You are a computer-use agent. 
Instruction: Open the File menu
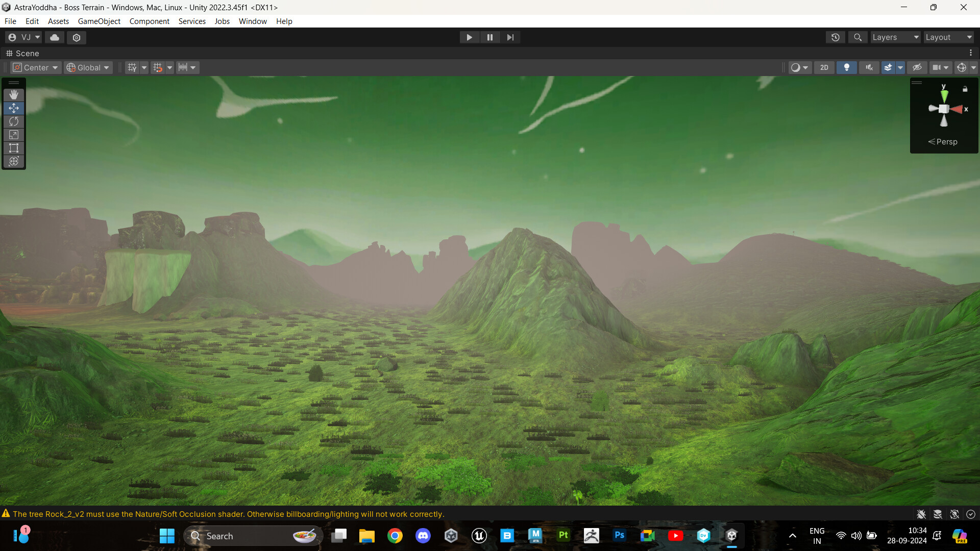tap(10, 21)
